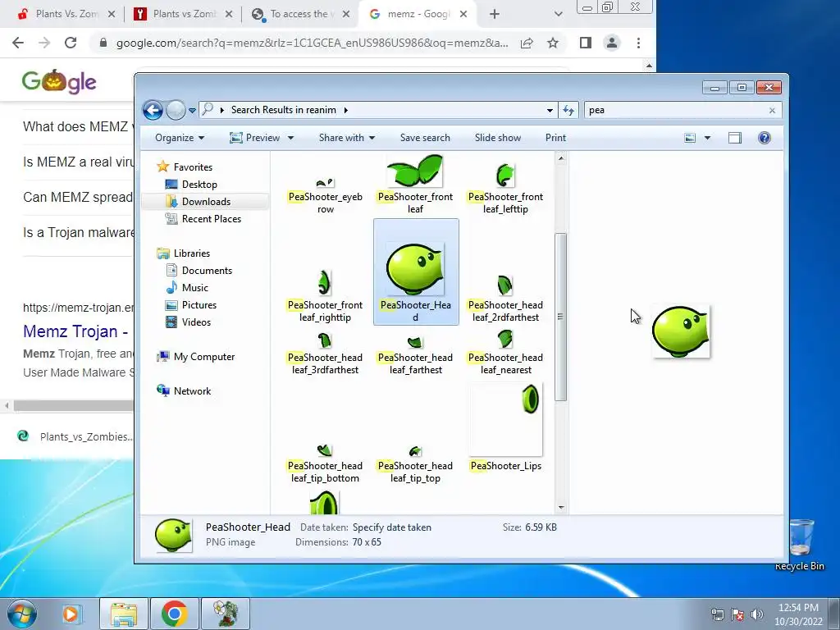Switch to second Plants vs Zom tab
The width and height of the screenshot is (840, 630).
click(184, 14)
